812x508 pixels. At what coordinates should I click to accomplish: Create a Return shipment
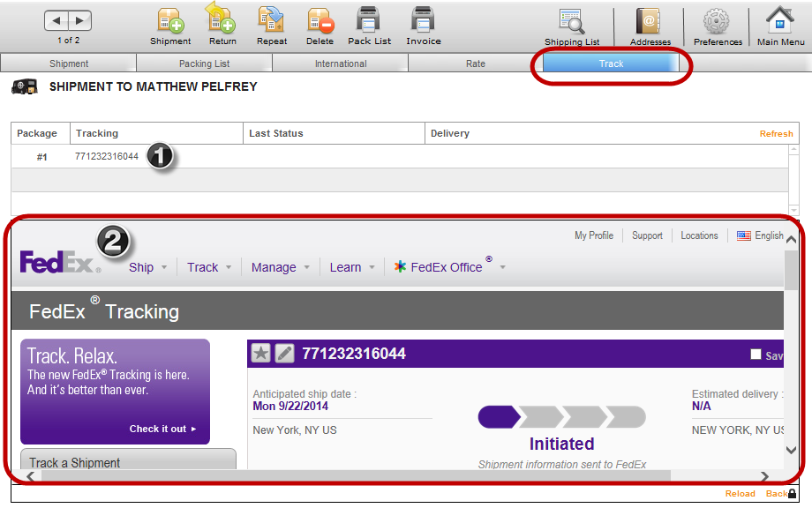click(222, 25)
